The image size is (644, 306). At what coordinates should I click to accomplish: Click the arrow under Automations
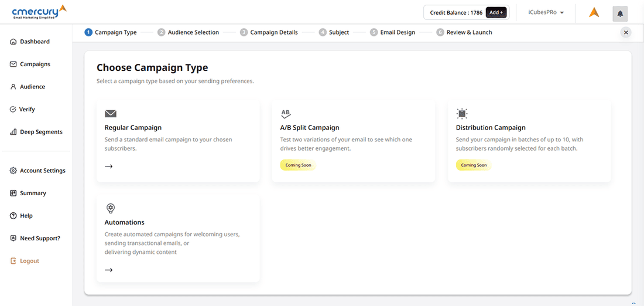[x=108, y=270]
